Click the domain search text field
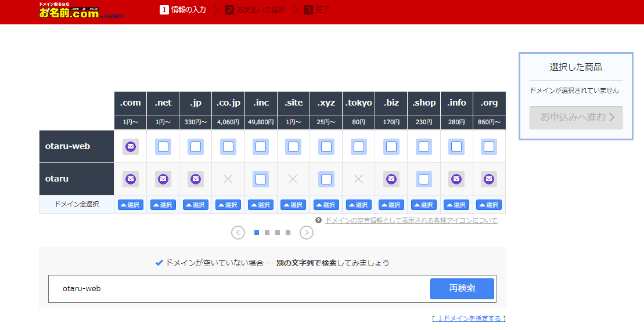The image size is (644, 330). (240, 289)
